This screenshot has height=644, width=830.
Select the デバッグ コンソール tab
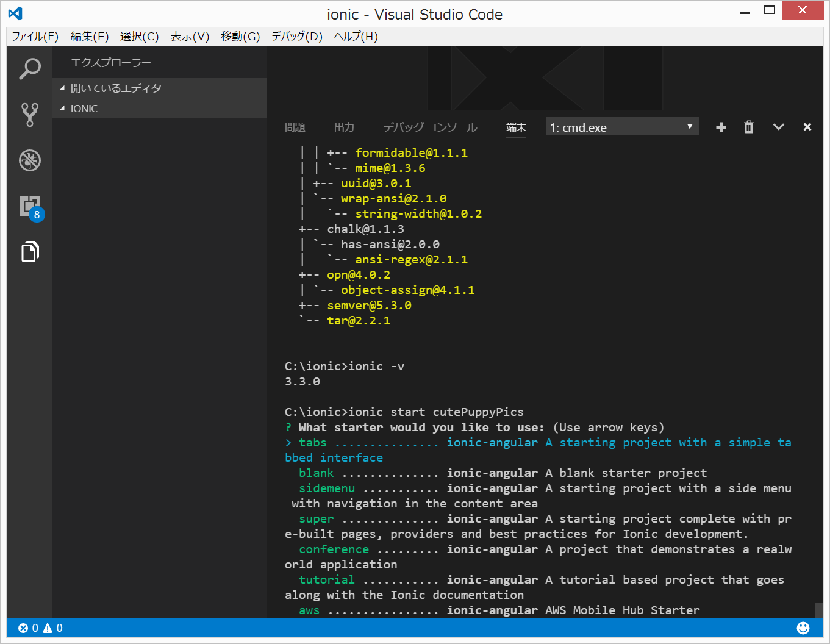click(430, 127)
